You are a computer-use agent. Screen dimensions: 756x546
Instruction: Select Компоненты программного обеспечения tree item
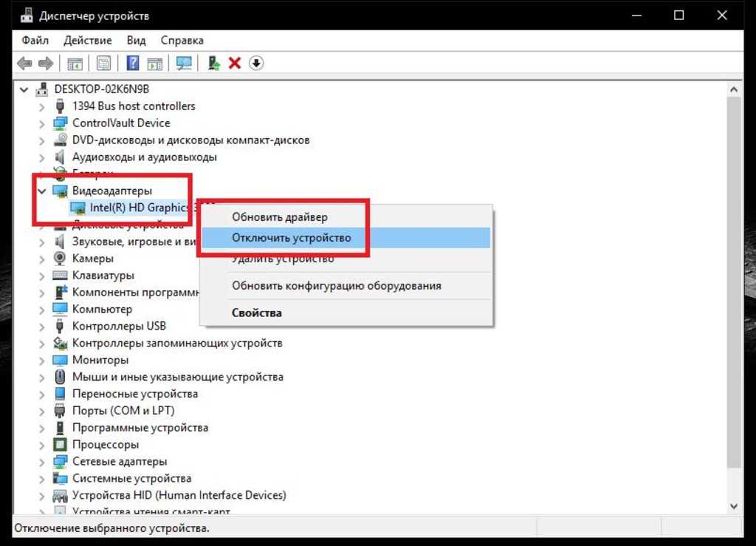(x=136, y=293)
